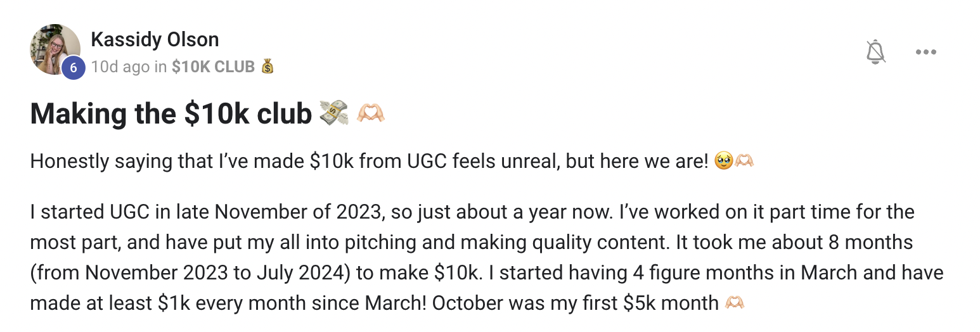The image size is (980, 332).
Task: Click the money bag emoji beside $10K CLUB
Action: [x=268, y=66]
